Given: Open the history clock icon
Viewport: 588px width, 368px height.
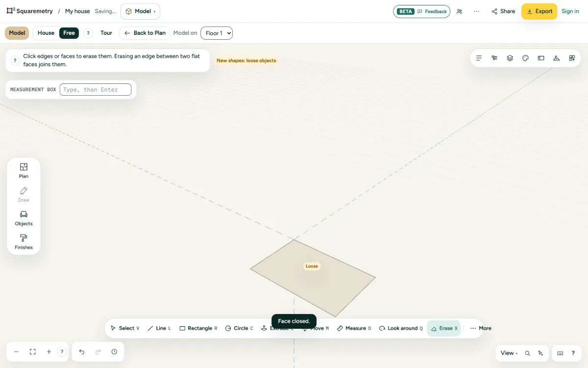Looking at the screenshot, I should point(114,352).
